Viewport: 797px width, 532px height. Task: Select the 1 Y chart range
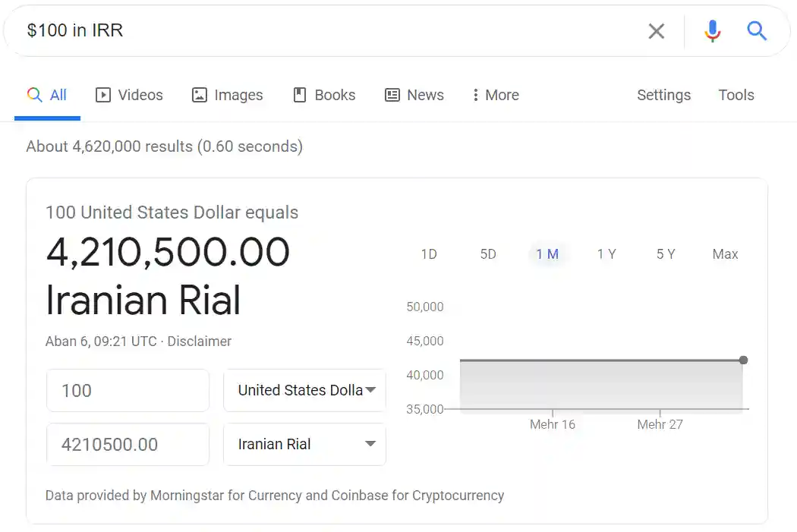click(606, 254)
